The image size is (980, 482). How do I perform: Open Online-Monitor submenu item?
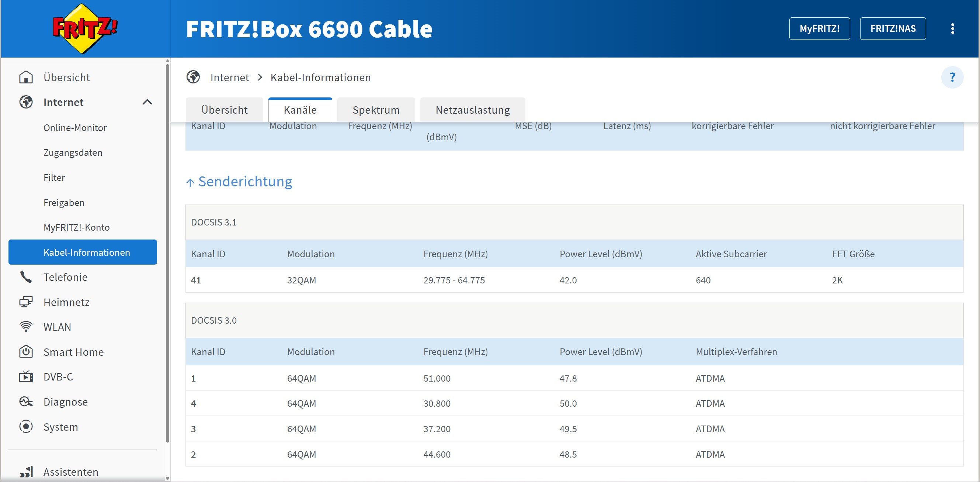[x=75, y=128]
